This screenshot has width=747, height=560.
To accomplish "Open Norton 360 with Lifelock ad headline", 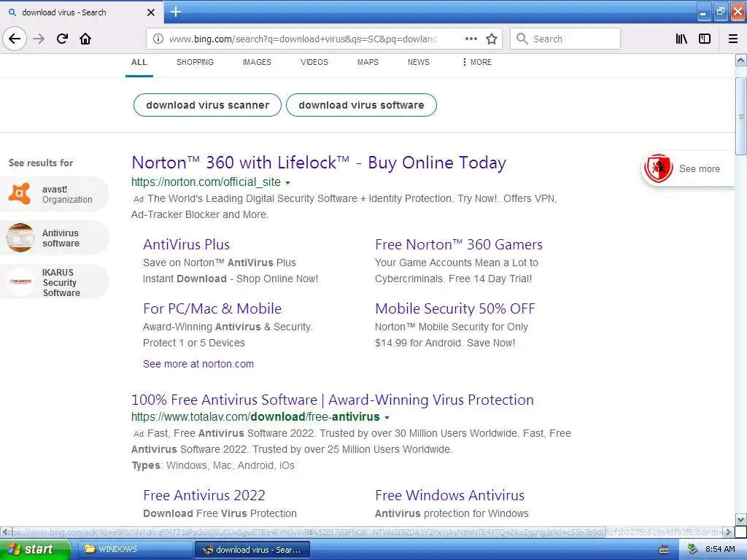I will [319, 163].
